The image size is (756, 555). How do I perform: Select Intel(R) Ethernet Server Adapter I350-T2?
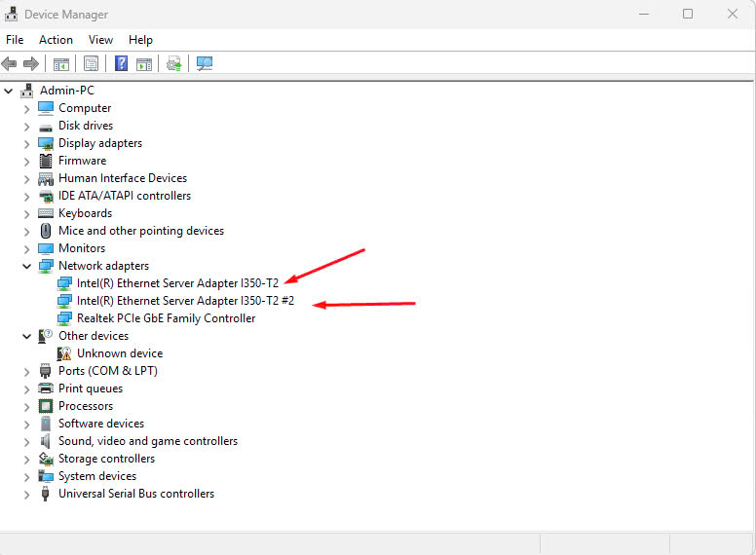177,283
